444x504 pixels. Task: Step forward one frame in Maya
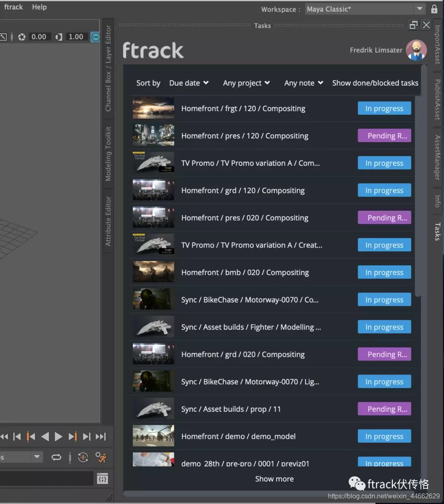[x=87, y=437]
